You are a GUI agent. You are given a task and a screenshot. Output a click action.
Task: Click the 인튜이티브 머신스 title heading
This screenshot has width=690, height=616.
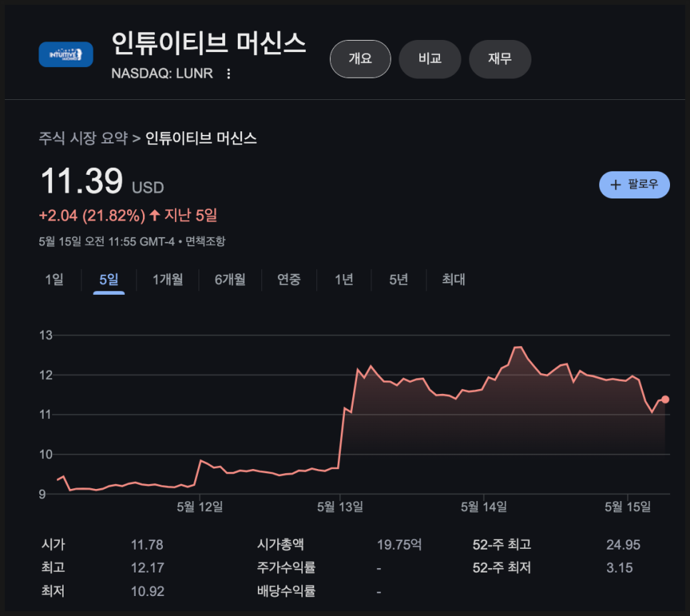point(209,44)
